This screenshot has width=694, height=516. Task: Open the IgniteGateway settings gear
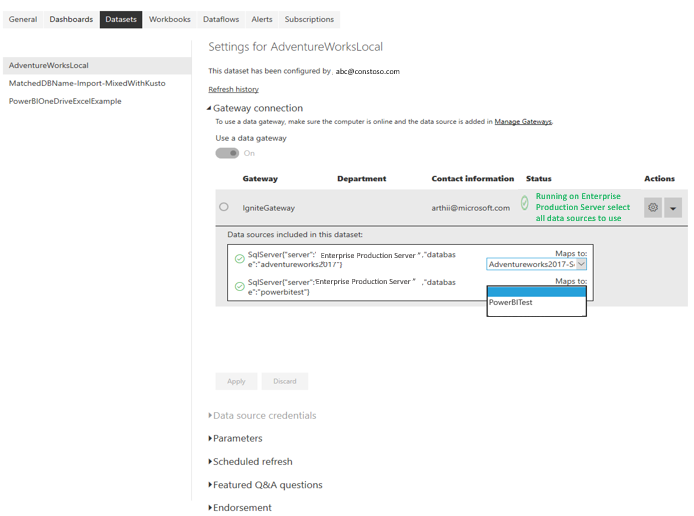[652, 208]
